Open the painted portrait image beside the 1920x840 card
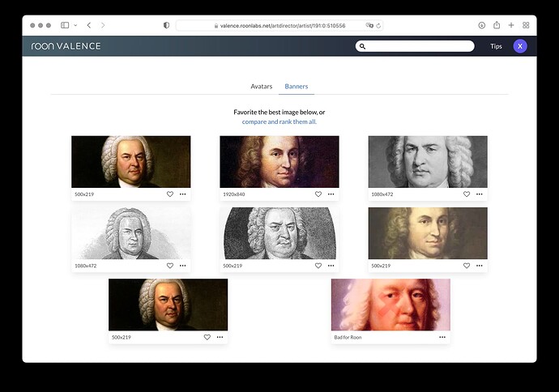Viewport: 559px width, 392px height. pyautogui.click(x=130, y=162)
